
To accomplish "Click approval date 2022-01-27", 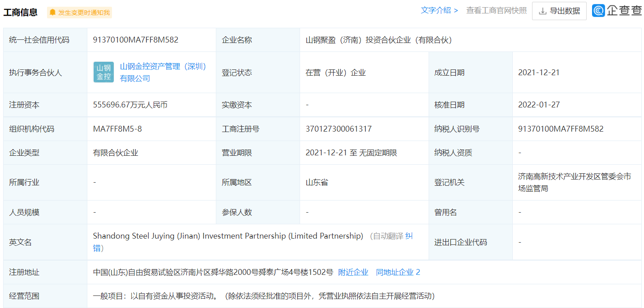I will tap(539, 105).
